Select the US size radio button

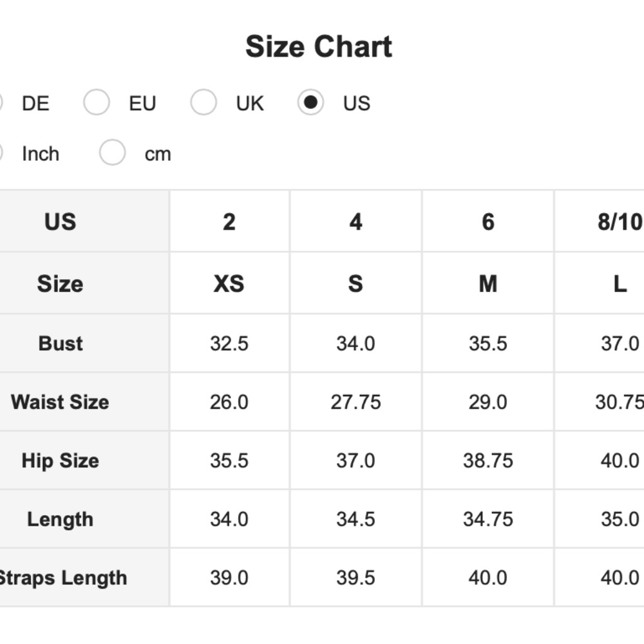(310, 103)
